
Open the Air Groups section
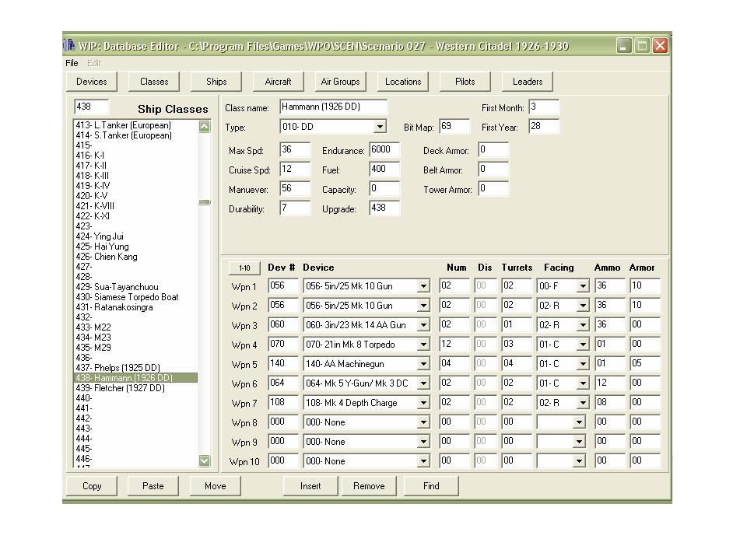(x=340, y=82)
